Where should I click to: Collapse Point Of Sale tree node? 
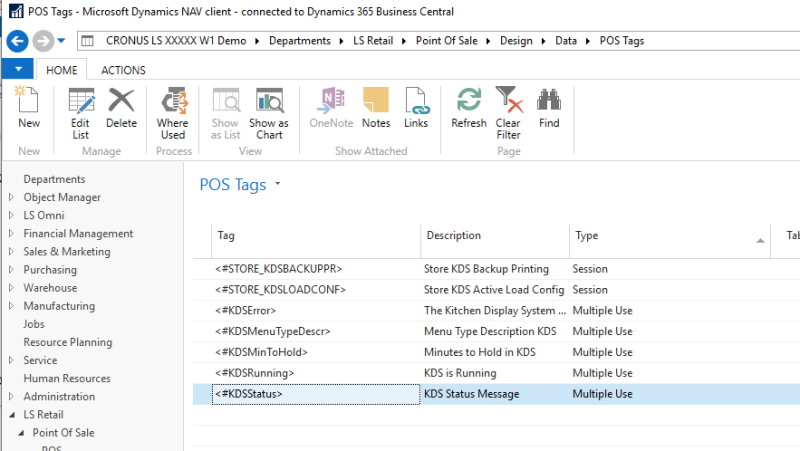tap(21, 433)
